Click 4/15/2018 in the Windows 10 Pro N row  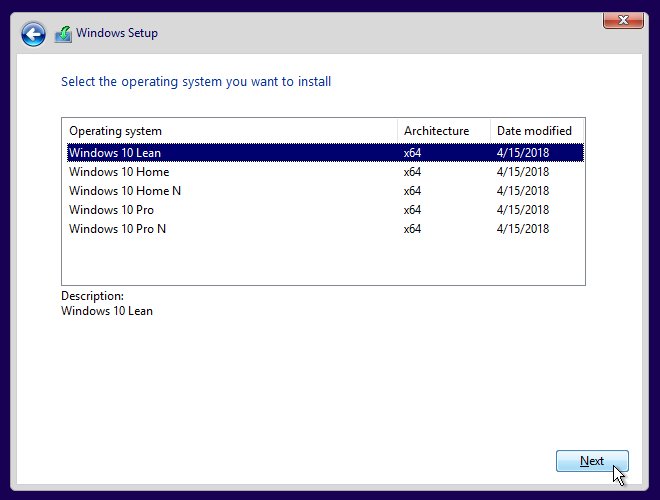point(523,229)
